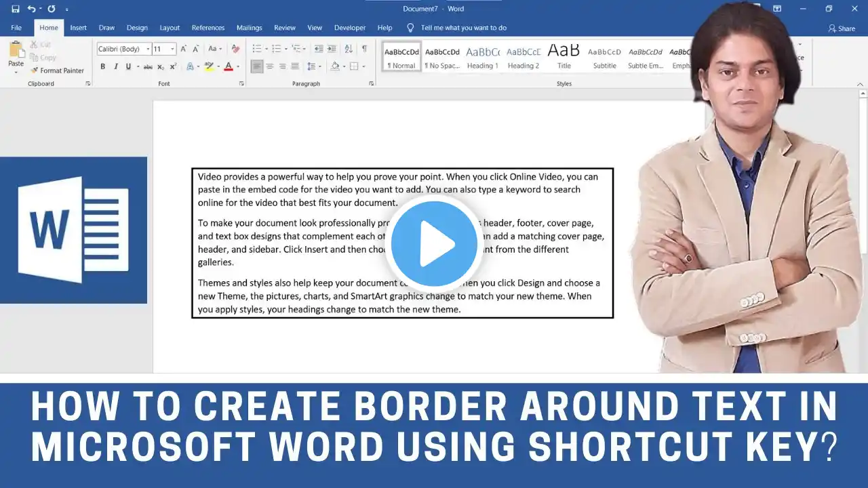
Task: Click the Repeat typing icon
Action: tap(52, 9)
